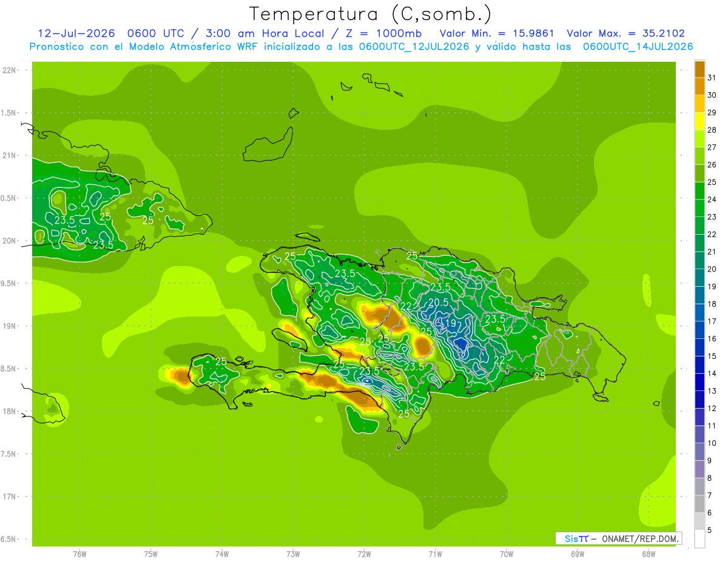
Task: Click the "76W" longitude axis label
Action: [x=79, y=554]
